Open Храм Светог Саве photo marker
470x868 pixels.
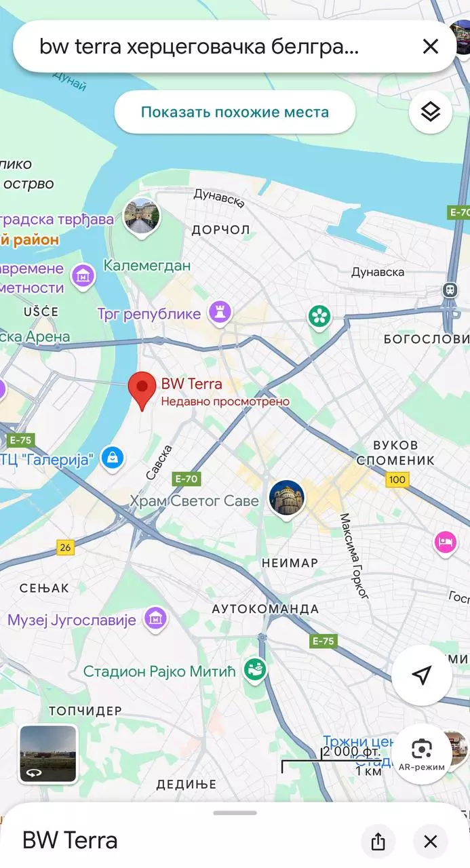tap(287, 499)
